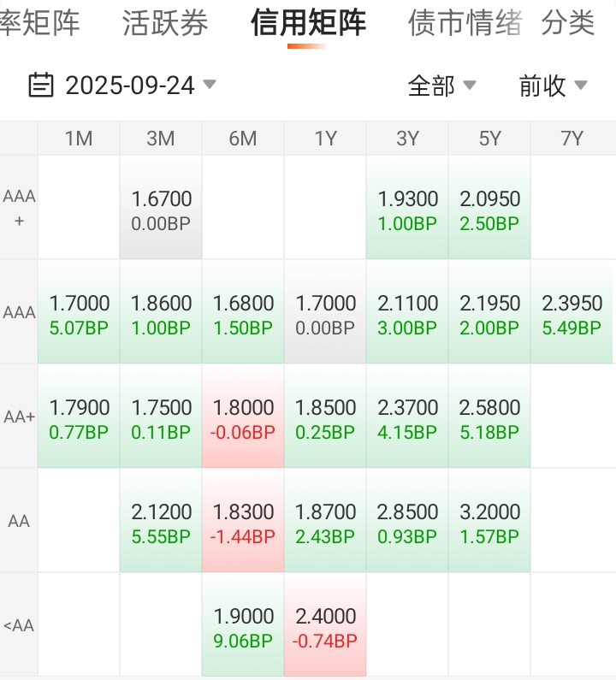Viewport: 616px width, 680px height.
Task: Open the 2025-09-24 date dropdown
Action: (130, 86)
